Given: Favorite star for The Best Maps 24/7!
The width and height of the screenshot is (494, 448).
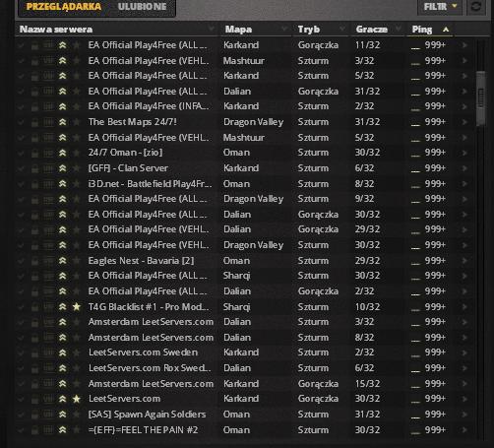Looking at the screenshot, I should point(77,122).
